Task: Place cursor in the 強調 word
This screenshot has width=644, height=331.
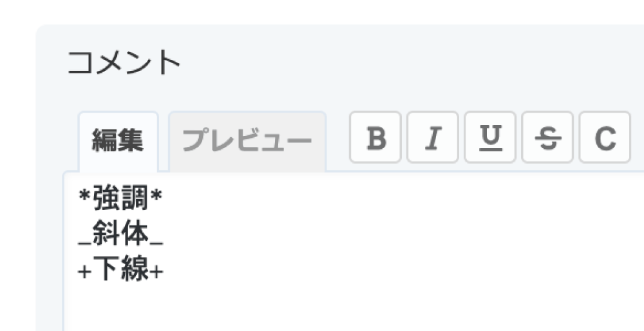Action: pyautogui.click(x=120, y=198)
